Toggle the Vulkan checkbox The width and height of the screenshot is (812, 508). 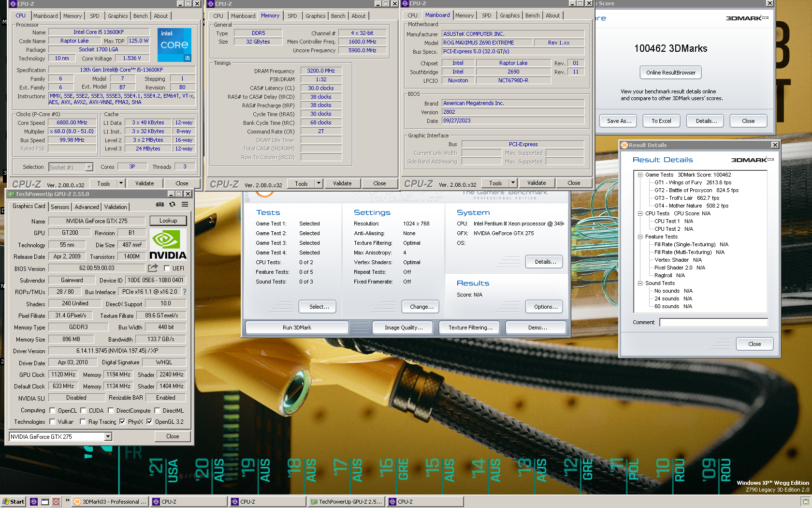(52, 421)
